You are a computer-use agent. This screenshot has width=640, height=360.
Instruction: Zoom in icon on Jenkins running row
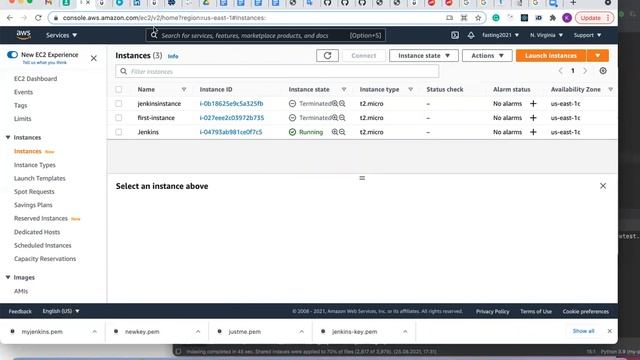(335, 132)
